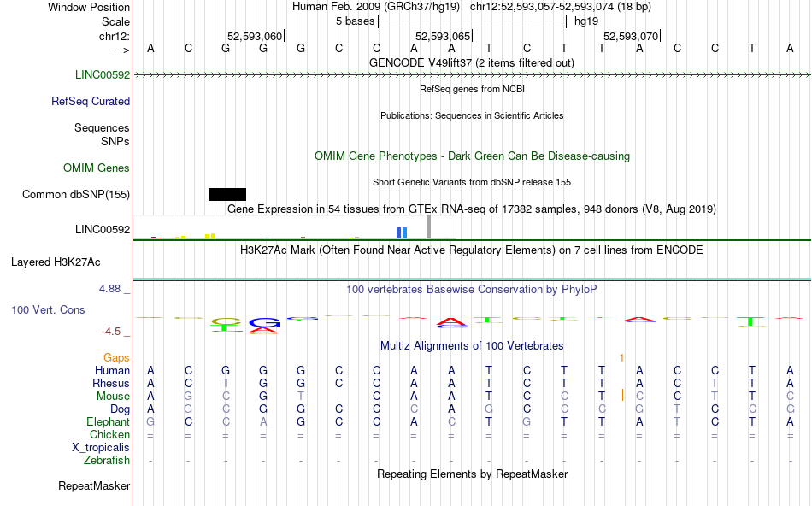This screenshot has height=506, width=812.
Task: Click the -4.5 PhyloP lower limit value
Action: pyautogui.click(x=111, y=332)
